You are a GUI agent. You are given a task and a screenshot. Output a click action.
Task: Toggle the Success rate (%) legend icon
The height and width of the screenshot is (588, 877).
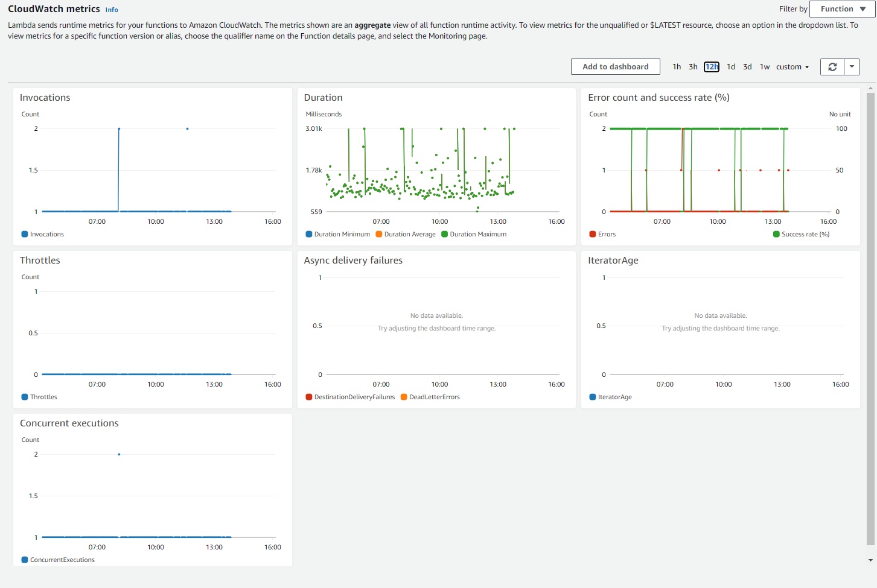(776, 234)
